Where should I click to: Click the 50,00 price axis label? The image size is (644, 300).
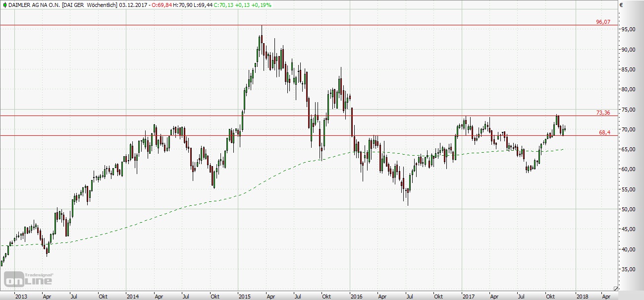628,209
